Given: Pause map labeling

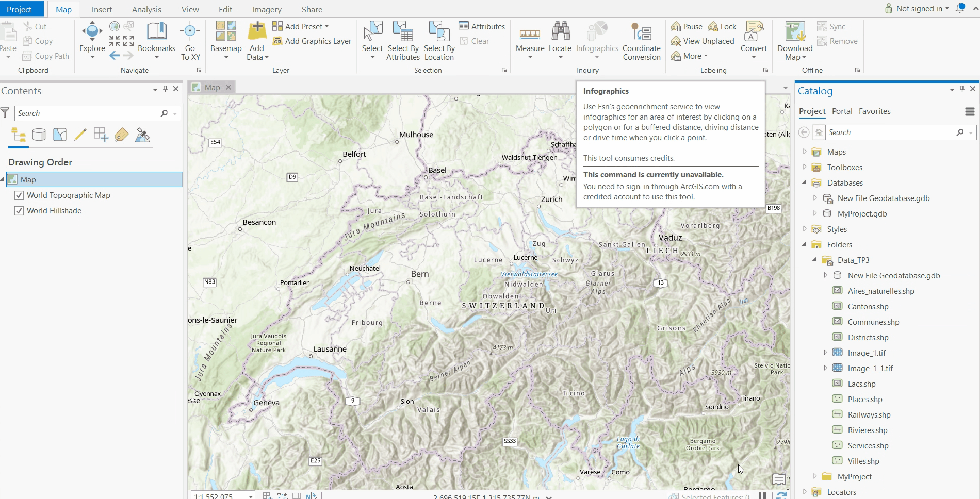Looking at the screenshot, I should tap(687, 27).
